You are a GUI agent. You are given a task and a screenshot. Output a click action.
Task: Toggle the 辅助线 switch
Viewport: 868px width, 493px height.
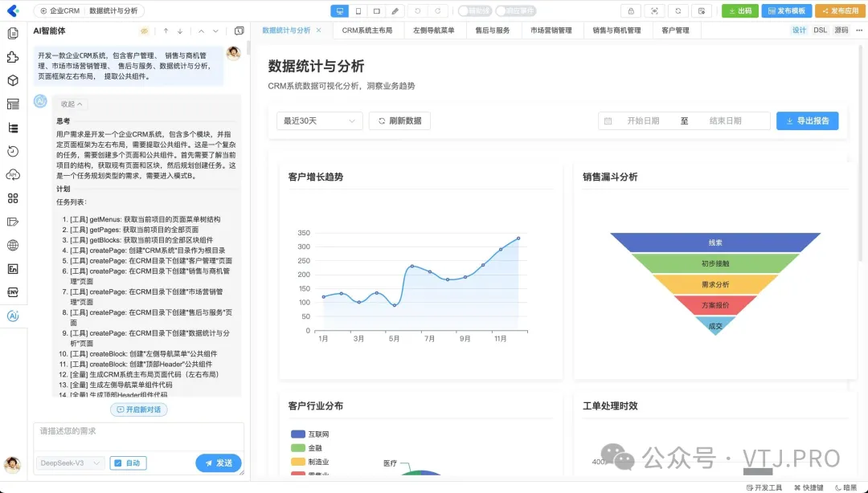pyautogui.click(x=474, y=11)
